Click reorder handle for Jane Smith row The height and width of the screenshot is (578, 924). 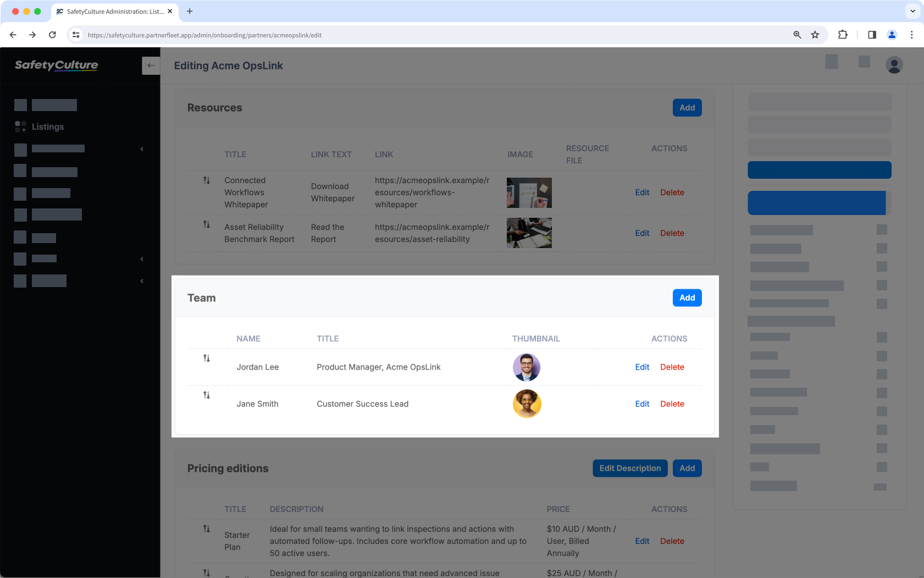[x=207, y=395]
